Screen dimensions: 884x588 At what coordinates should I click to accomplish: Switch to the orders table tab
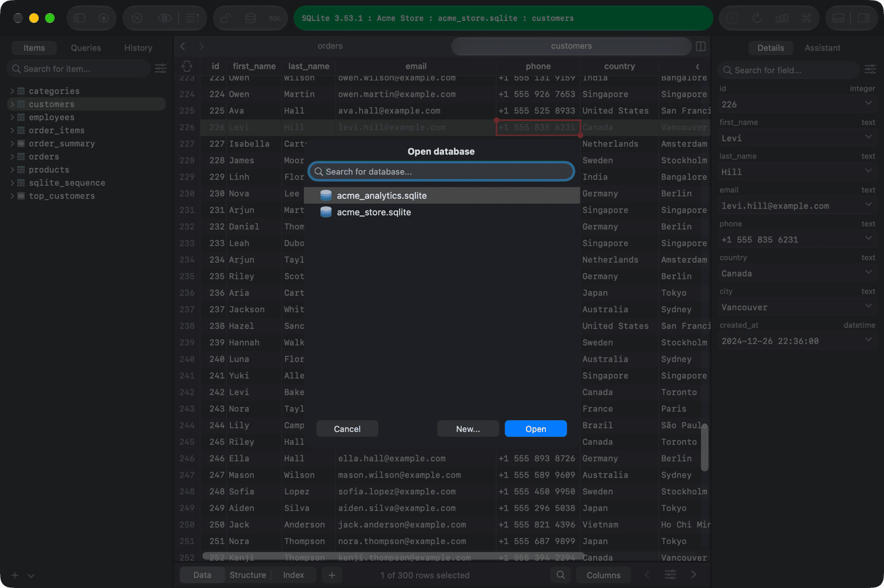(x=330, y=46)
